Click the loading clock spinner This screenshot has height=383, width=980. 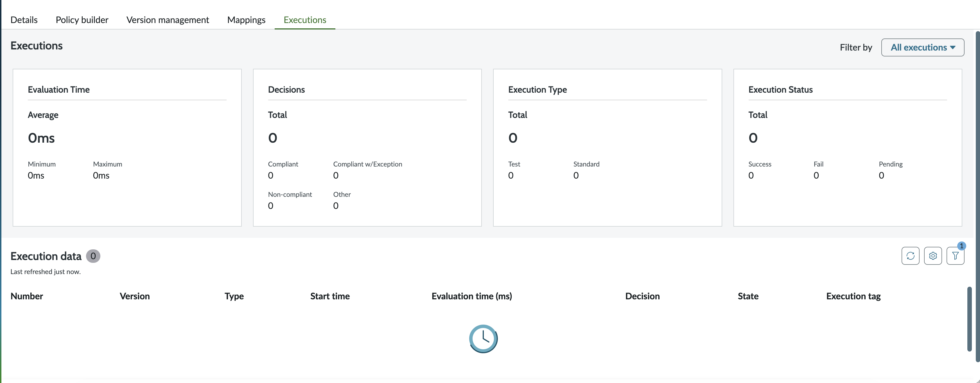tap(483, 339)
